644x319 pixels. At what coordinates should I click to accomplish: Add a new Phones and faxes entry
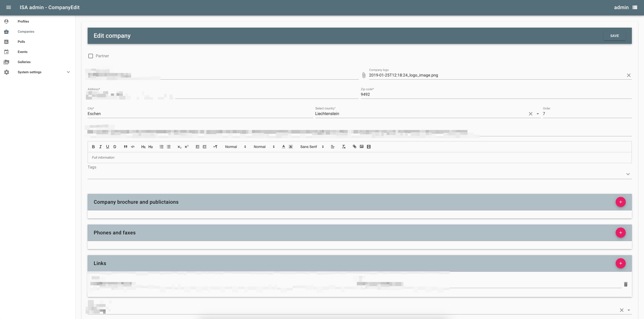(620, 233)
